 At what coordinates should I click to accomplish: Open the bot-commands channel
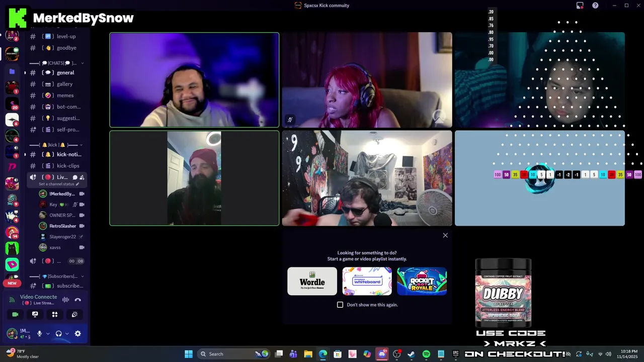click(57, 107)
